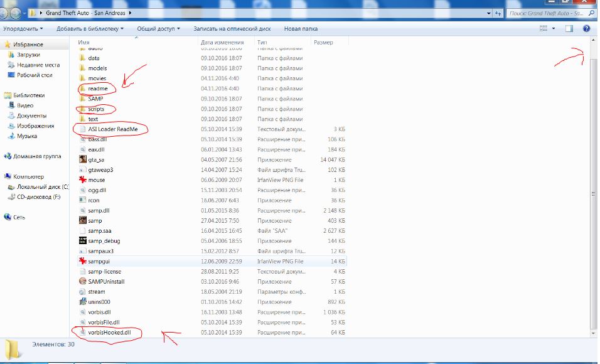This screenshot has width=600, height=364.
Task: Click the samp_debug application icon
Action: coord(82,241)
